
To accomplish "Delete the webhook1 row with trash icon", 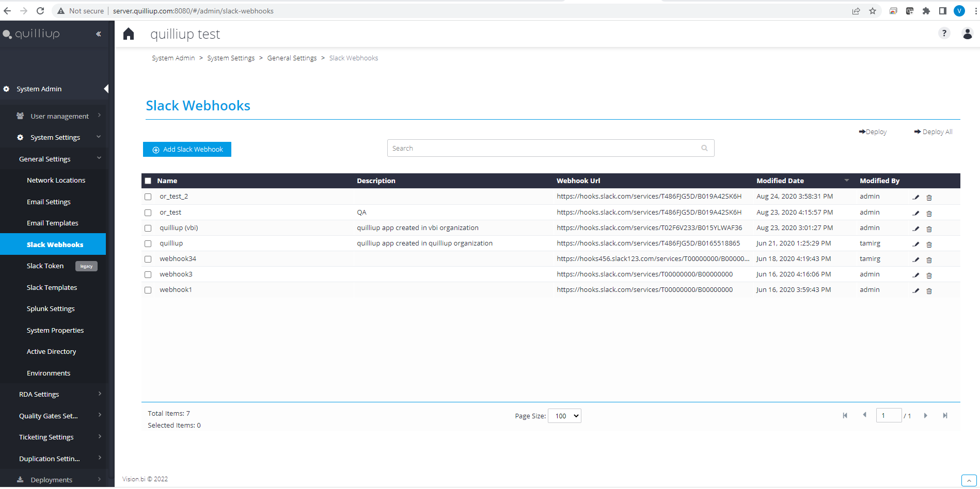I will 929,290.
